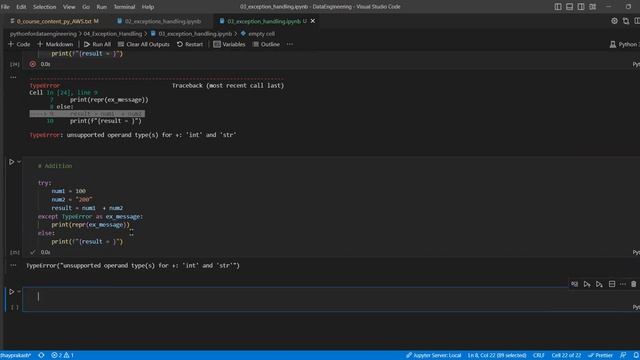
Task: Open the Run menu
Action: [101, 7]
